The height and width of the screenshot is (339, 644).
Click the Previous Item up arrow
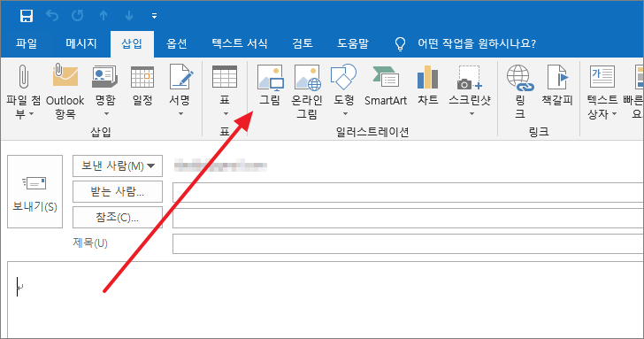click(x=103, y=16)
